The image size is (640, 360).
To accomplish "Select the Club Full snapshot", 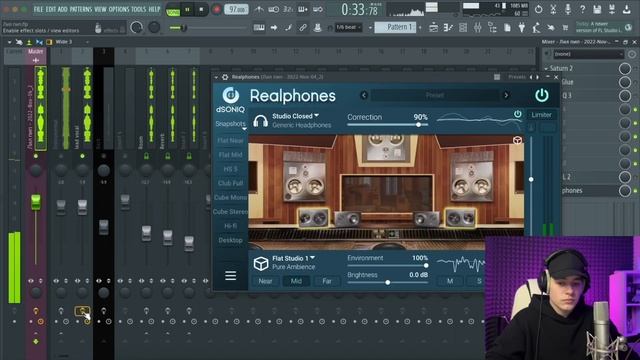I will (x=230, y=183).
